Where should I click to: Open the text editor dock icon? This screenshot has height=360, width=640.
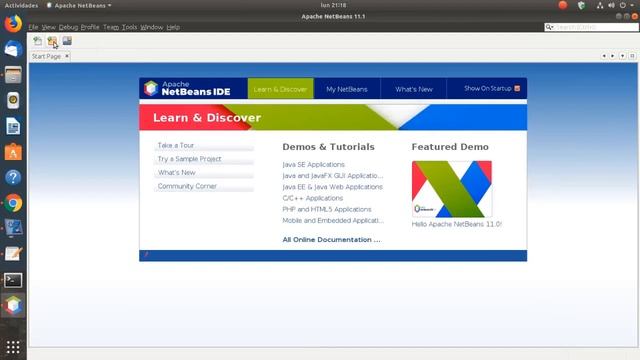[13, 254]
